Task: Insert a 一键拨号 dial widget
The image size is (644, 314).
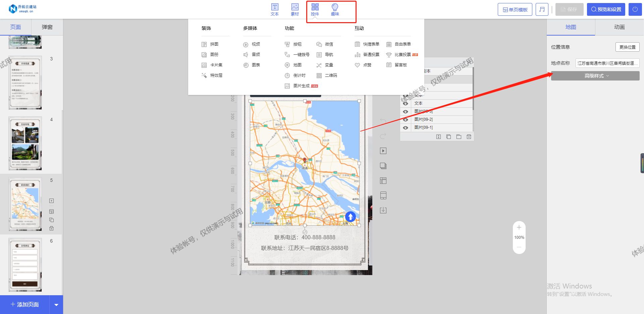Action: click(x=297, y=55)
